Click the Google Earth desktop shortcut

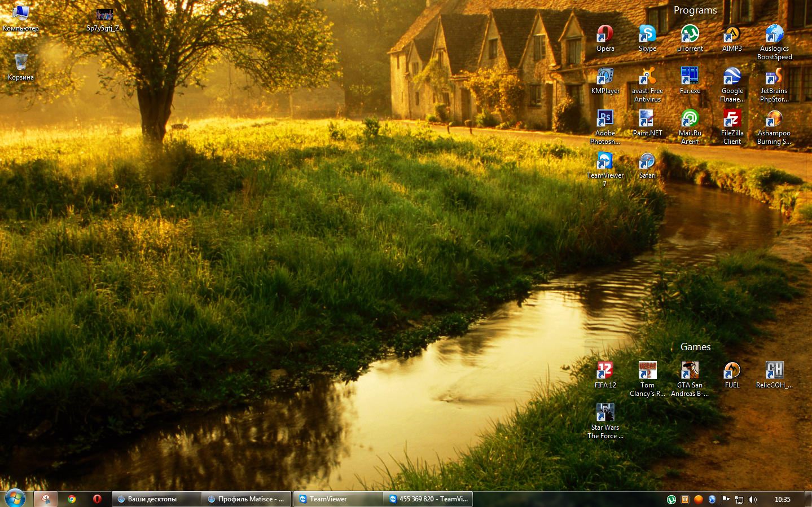[732, 77]
